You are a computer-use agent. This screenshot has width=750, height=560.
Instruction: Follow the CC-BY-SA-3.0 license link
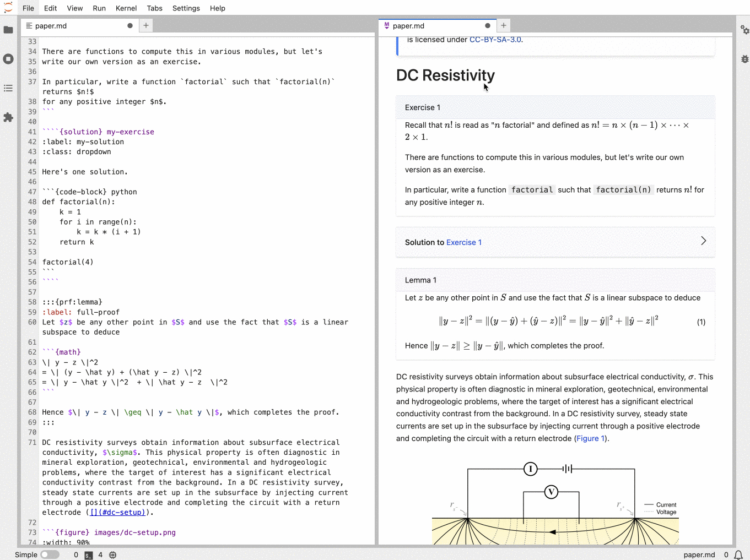pos(495,40)
